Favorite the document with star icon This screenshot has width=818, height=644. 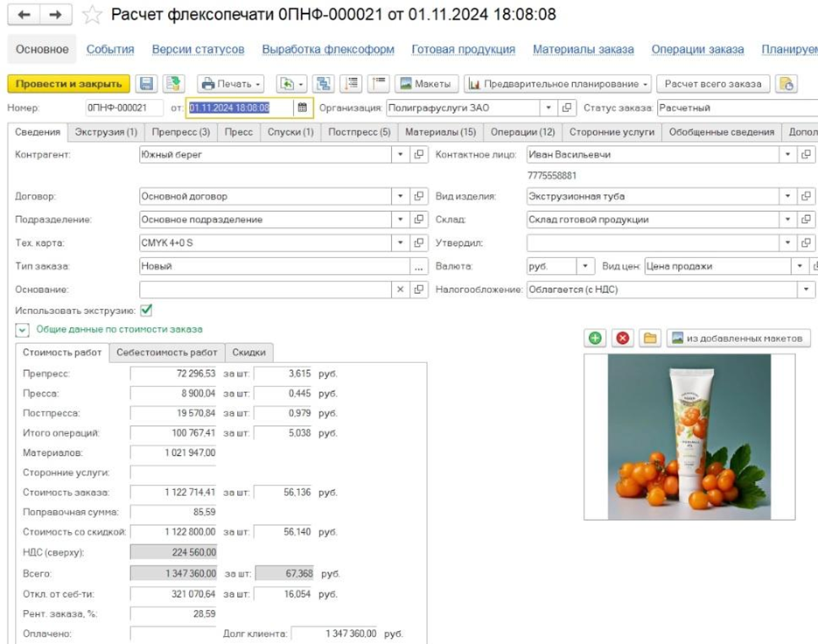pos(92,16)
